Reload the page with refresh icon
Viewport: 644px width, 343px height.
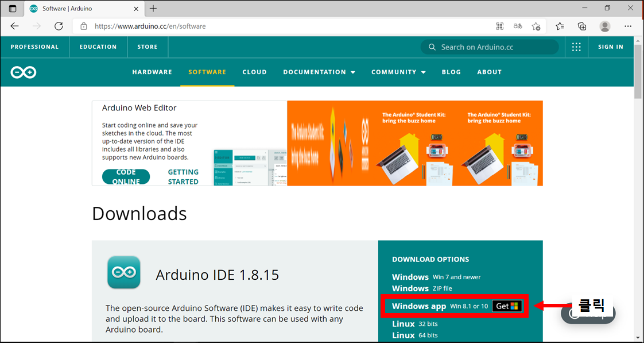click(59, 26)
